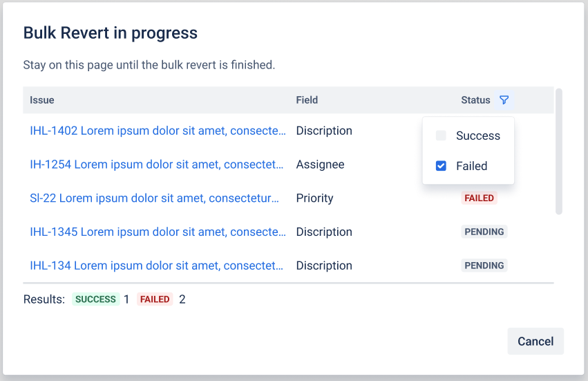Screen dimensions: 588x381
Task: Click the PENDING badge in IHL-134 row
Action: 484,266
